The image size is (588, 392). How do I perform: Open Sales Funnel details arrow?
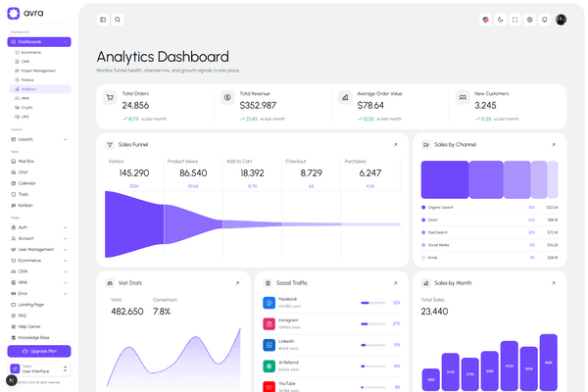395,145
